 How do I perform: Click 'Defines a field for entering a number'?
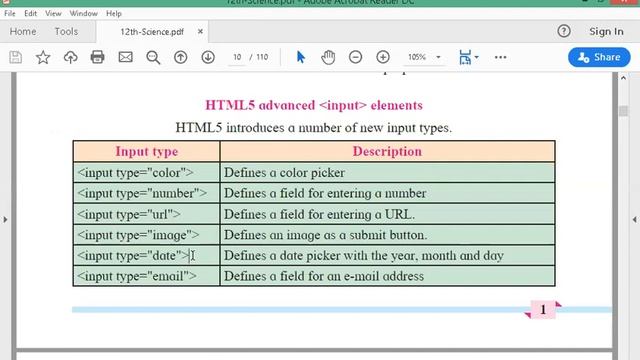coord(325,193)
